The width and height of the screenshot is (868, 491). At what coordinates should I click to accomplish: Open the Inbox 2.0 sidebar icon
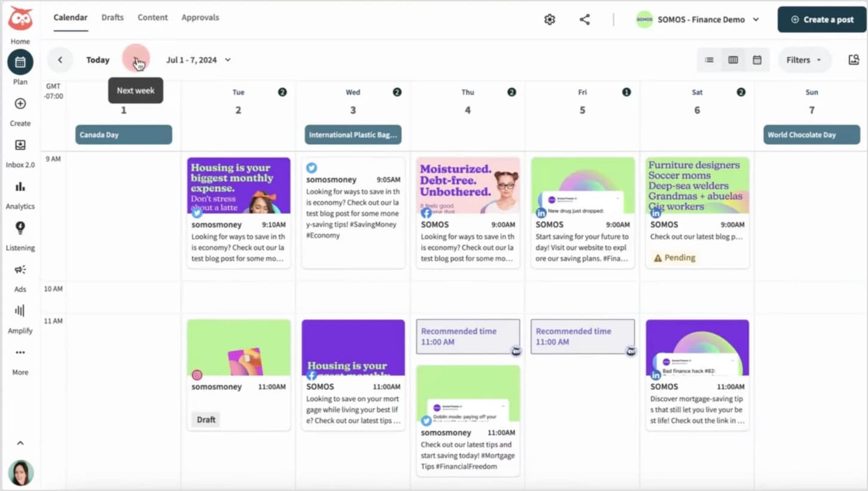[x=20, y=146]
